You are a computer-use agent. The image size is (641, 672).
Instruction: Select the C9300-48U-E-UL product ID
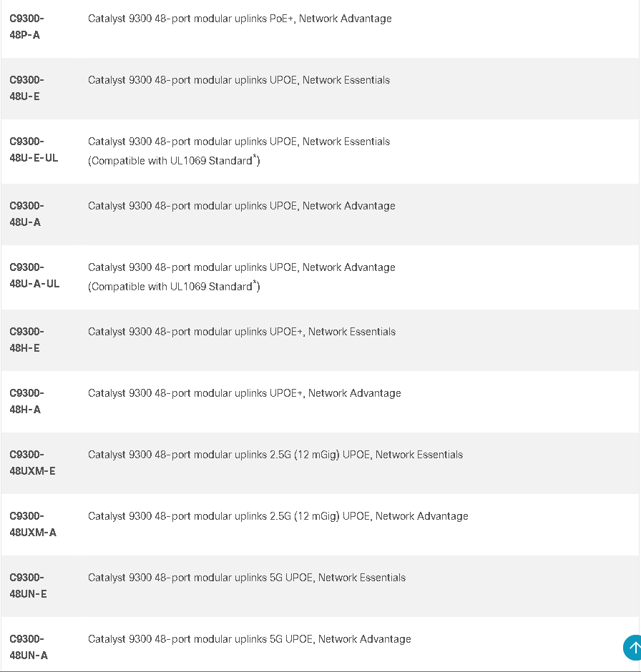click(x=34, y=149)
